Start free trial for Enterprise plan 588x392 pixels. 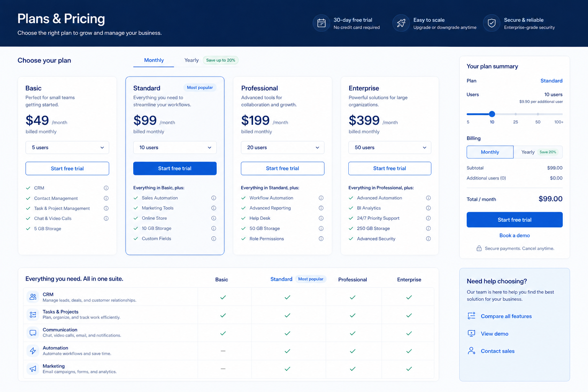390,168
